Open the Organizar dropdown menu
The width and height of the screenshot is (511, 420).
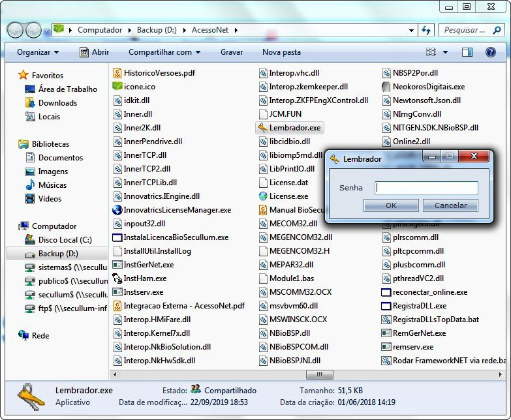pos(38,52)
